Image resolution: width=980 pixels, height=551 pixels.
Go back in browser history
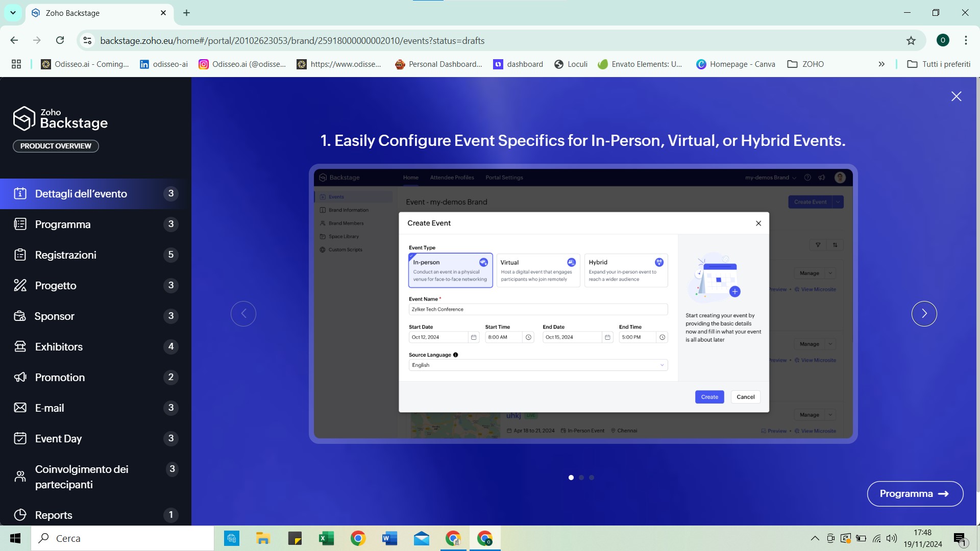[14, 40]
